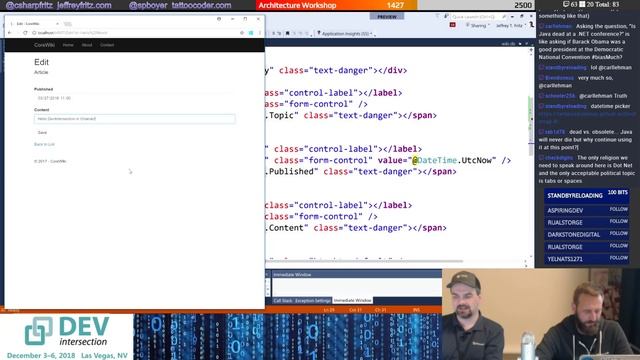Viewport: 640px width, 360px height.
Task: Open the Jeffrey T. Fritz account dropdown
Action: (x=510, y=26)
